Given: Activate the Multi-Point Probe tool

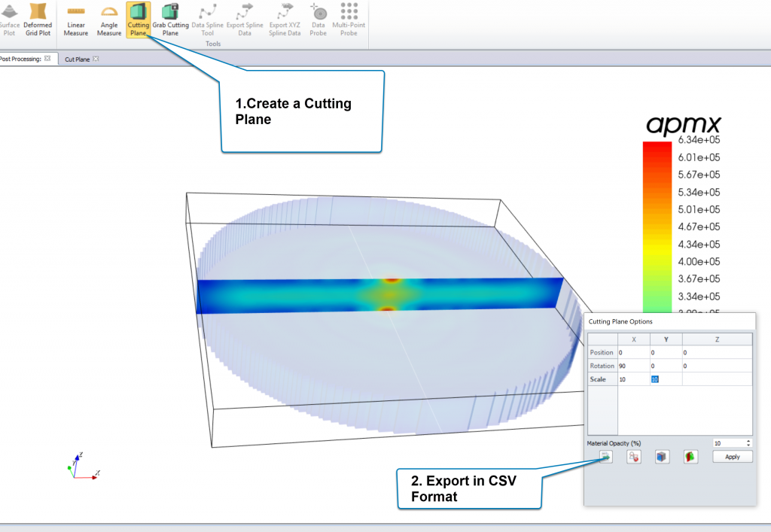Looking at the screenshot, I should point(349,19).
